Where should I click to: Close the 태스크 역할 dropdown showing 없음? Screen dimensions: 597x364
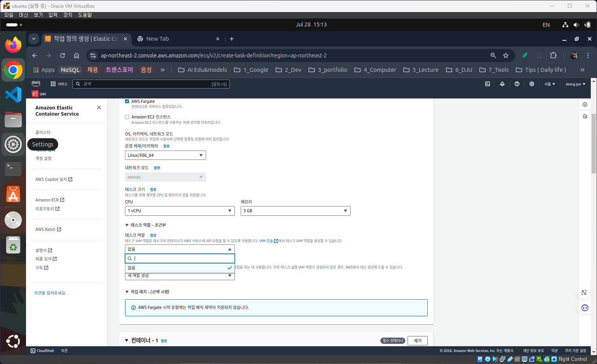coord(180,249)
